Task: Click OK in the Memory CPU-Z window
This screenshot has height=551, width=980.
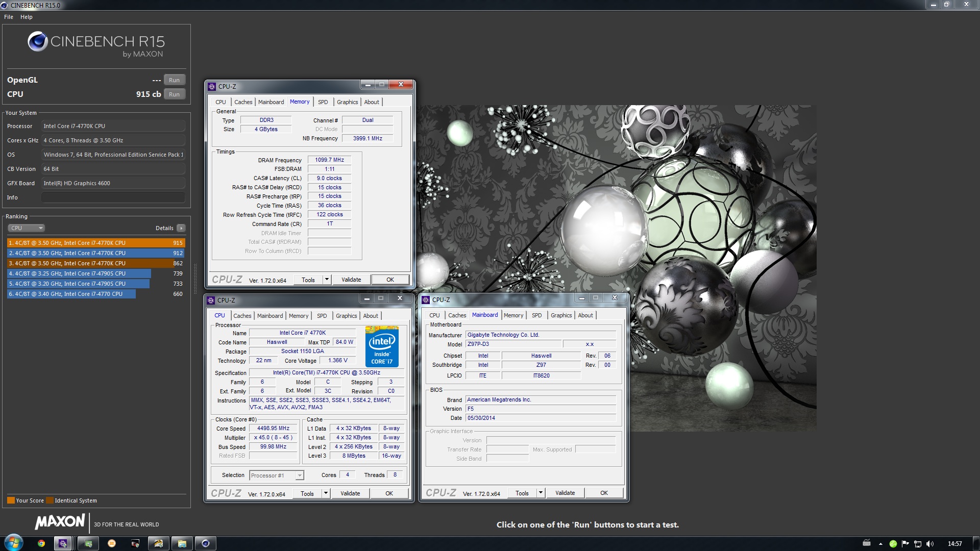Action: [x=390, y=280]
